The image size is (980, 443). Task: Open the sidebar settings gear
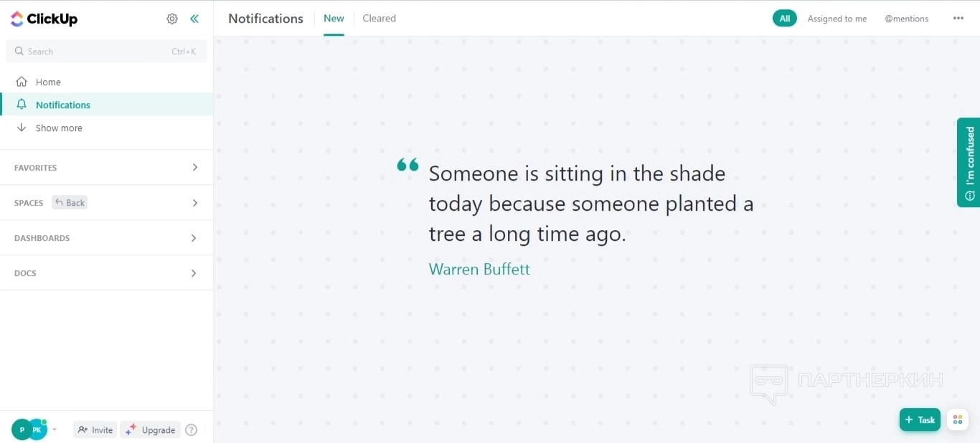172,19
